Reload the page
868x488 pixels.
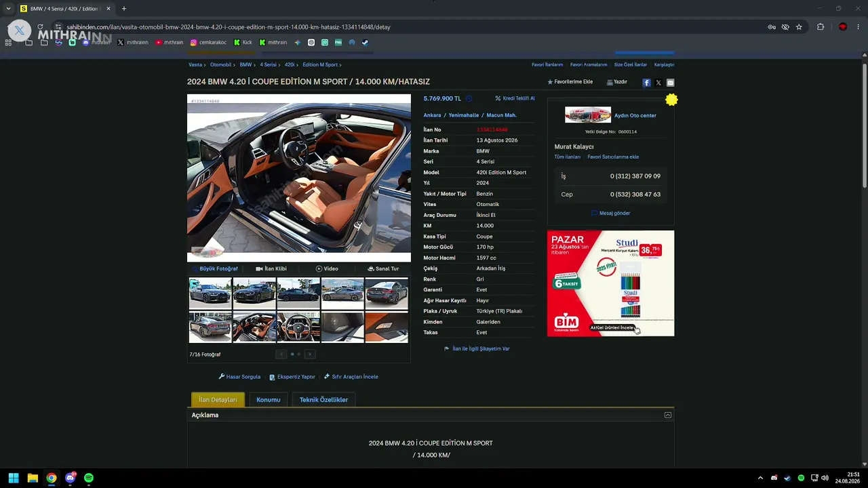point(41,27)
